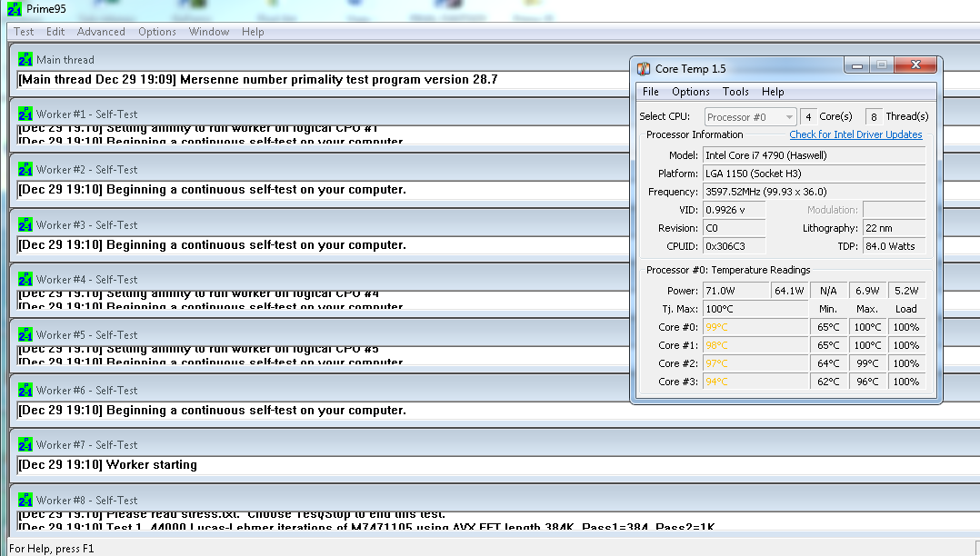Click the Core #0 temperature 99°C
The height and width of the screenshot is (556, 980).
[755, 327]
